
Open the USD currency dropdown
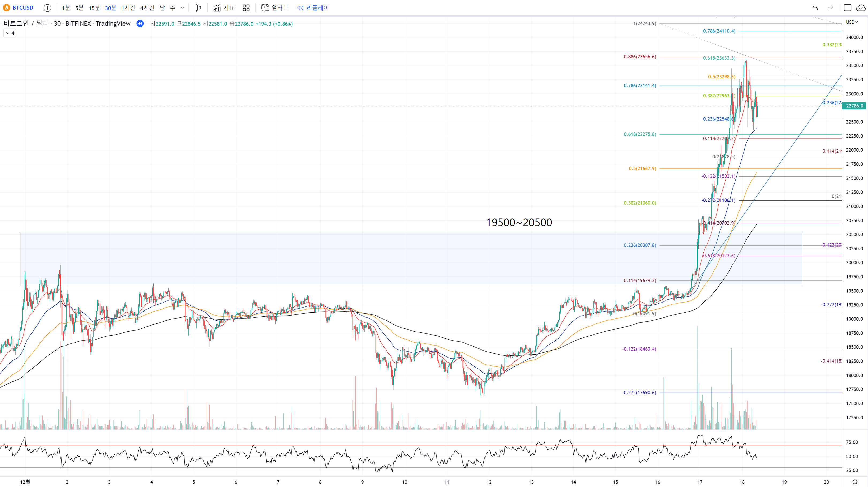[852, 22]
